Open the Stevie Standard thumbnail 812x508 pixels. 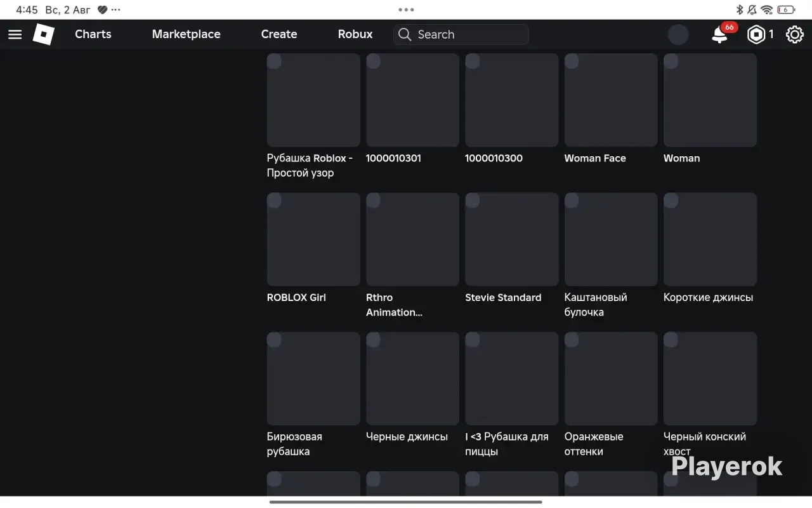(x=512, y=239)
